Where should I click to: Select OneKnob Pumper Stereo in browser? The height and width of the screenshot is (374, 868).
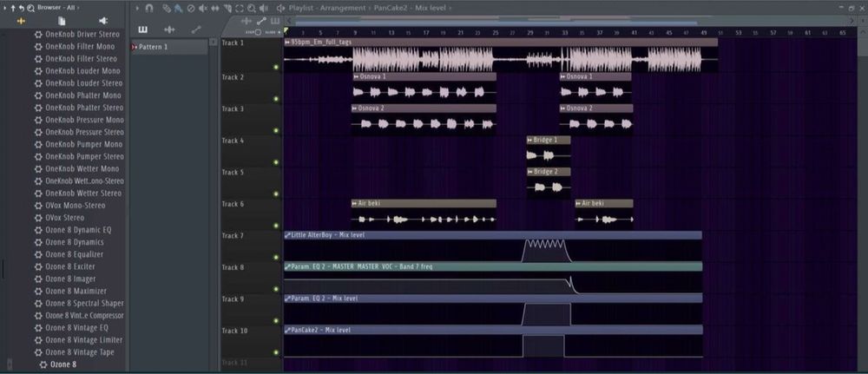click(x=85, y=156)
